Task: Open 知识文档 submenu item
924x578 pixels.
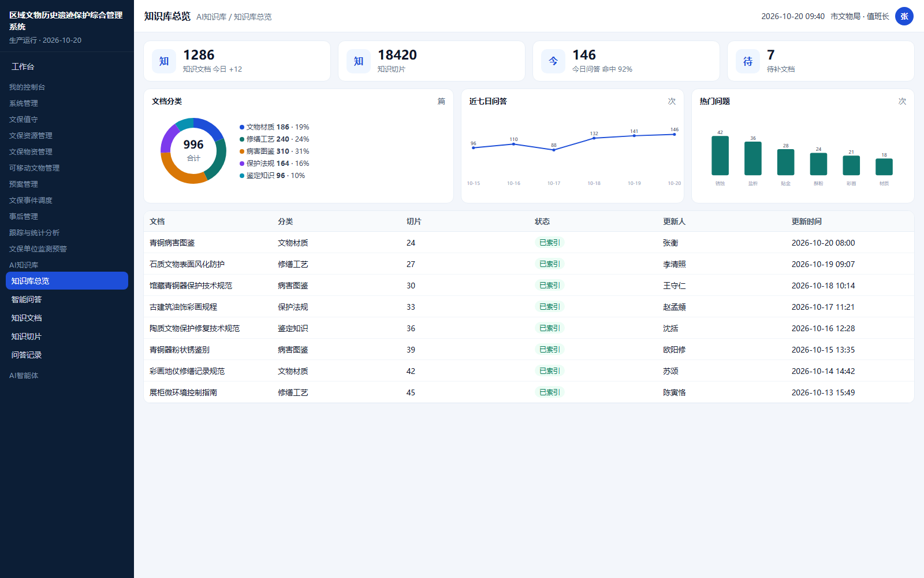Action: (67, 318)
